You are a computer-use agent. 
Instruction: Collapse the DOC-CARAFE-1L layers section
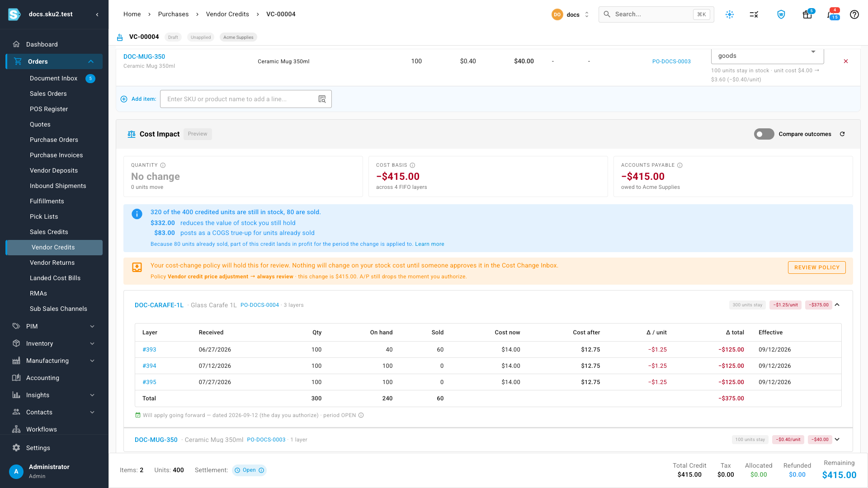point(837,305)
